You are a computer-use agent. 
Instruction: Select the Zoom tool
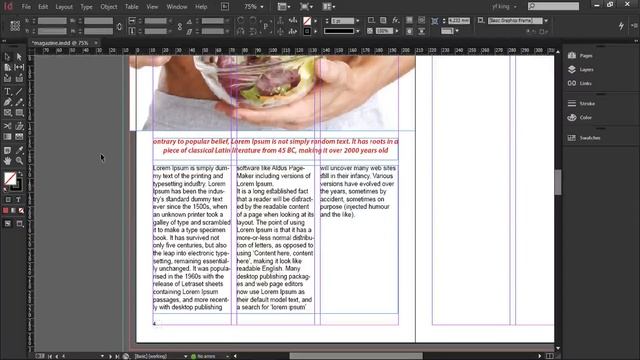pyautogui.click(x=19, y=161)
